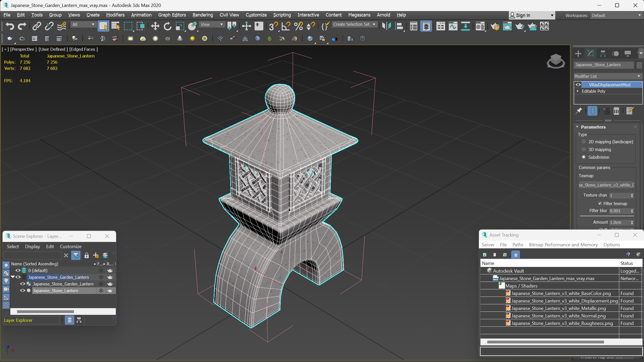Select the 2D mapping (landscape) radio button
Viewport: 644px width, 362px height.
[x=584, y=142]
